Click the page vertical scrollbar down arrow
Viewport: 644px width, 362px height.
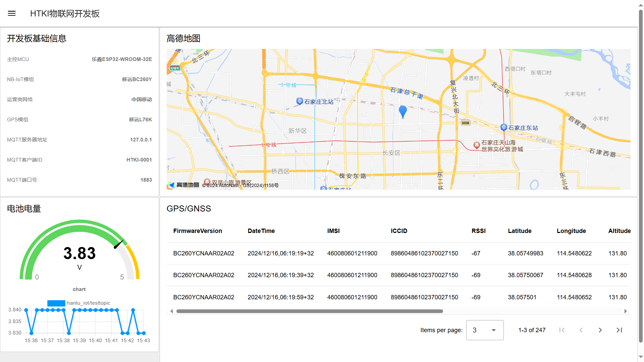(x=641, y=357)
